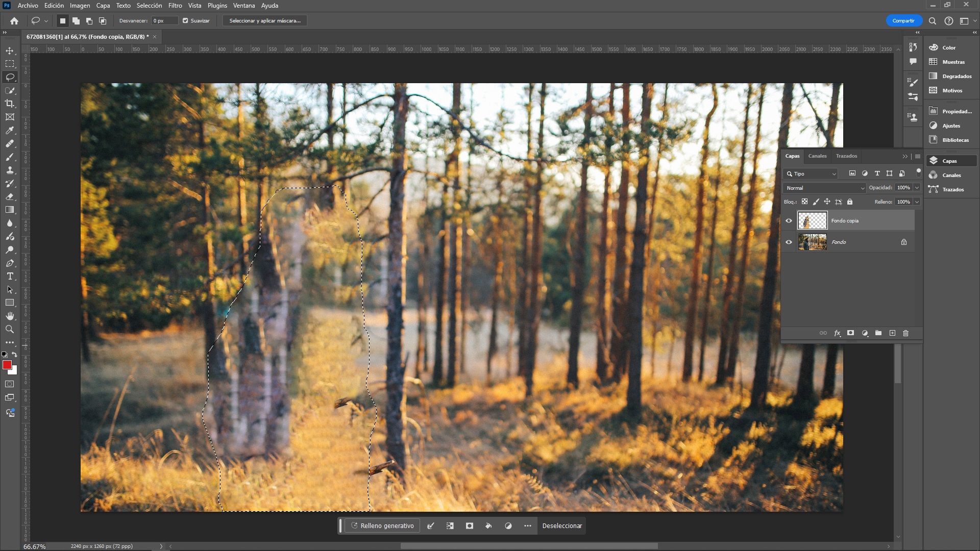Collapse the Layers panel chevrons
This screenshot has width=980, height=551.
(905, 157)
